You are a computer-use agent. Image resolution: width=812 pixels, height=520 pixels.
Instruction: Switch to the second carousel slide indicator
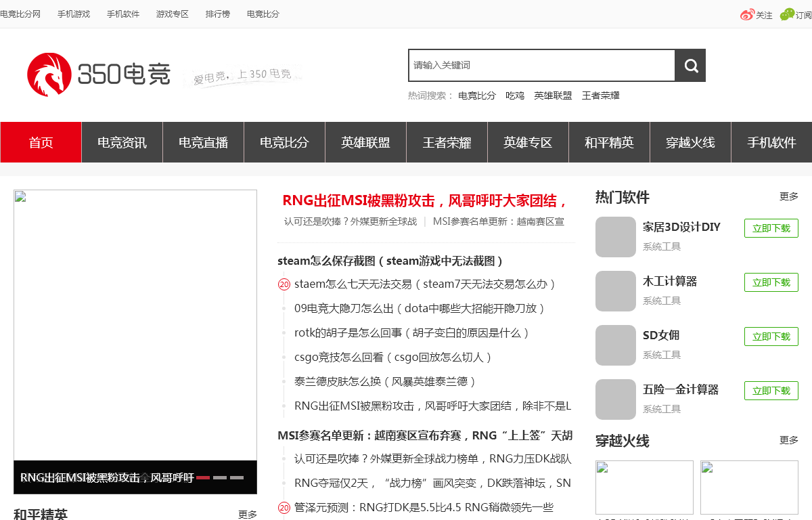point(220,477)
